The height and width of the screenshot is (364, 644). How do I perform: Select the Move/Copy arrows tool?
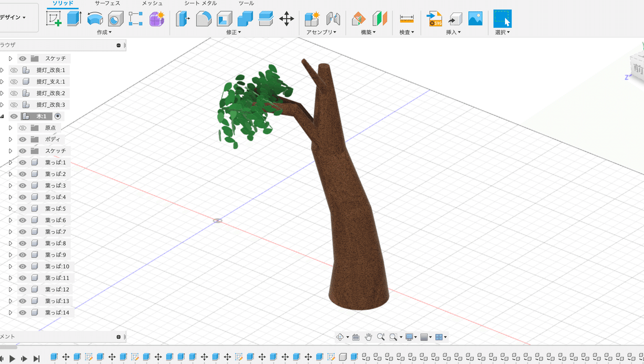click(287, 19)
